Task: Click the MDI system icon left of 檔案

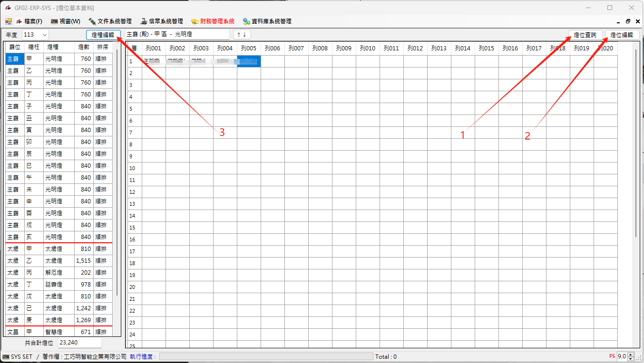Action: click(9, 21)
